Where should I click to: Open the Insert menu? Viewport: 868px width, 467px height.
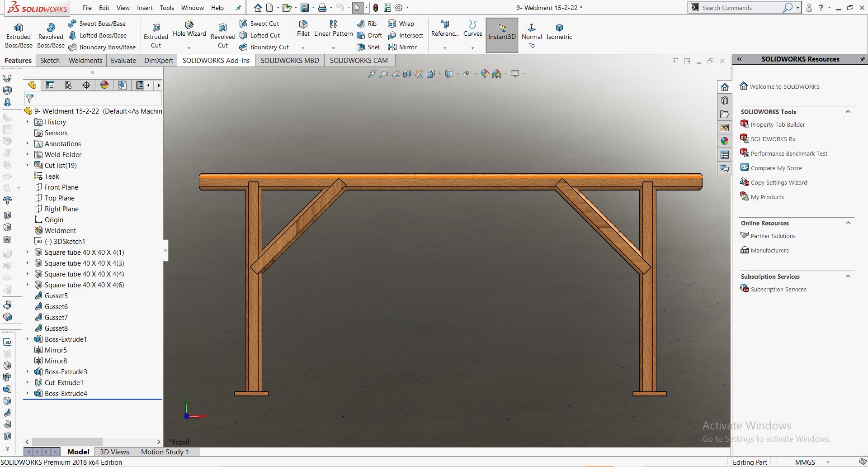tap(145, 8)
